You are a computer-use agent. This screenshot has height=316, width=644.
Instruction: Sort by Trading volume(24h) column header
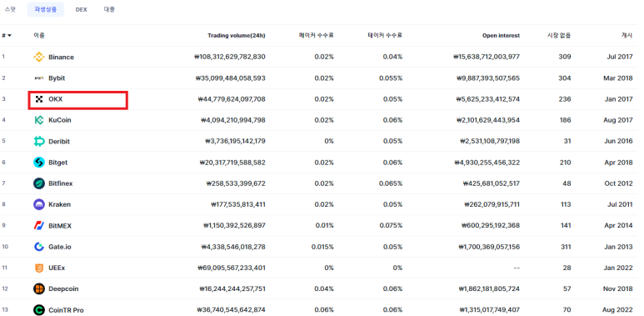[x=237, y=36]
